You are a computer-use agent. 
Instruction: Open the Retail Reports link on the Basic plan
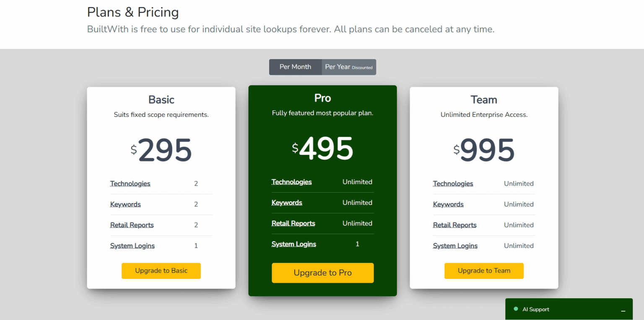pos(132,225)
